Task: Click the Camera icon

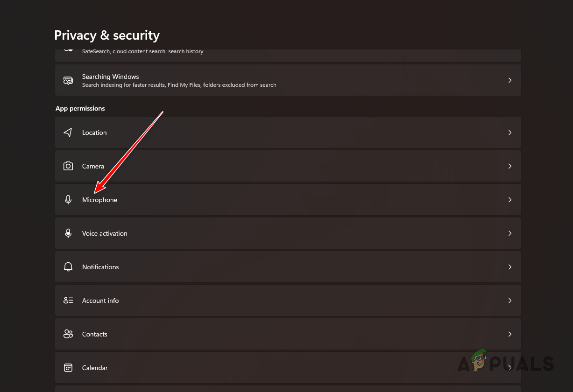Action: [68, 166]
